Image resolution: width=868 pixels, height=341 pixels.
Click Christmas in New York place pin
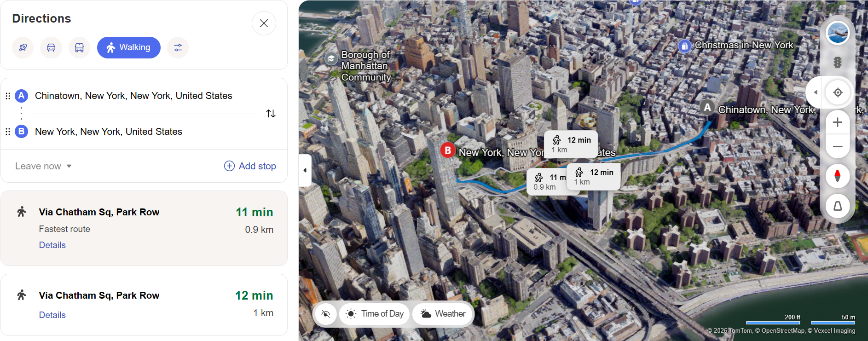click(685, 46)
